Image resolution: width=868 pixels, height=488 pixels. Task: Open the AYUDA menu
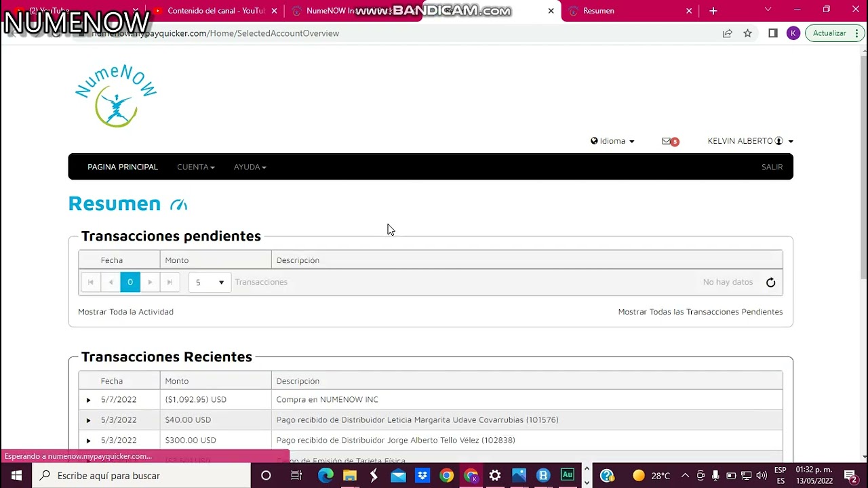(x=250, y=167)
